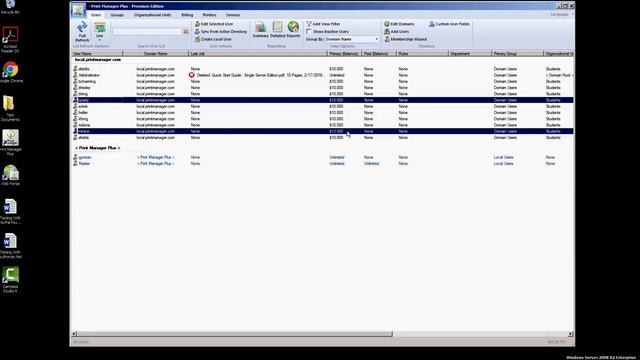640x360 pixels.
Task: Switch to the Printers tab
Action: click(209, 15)
